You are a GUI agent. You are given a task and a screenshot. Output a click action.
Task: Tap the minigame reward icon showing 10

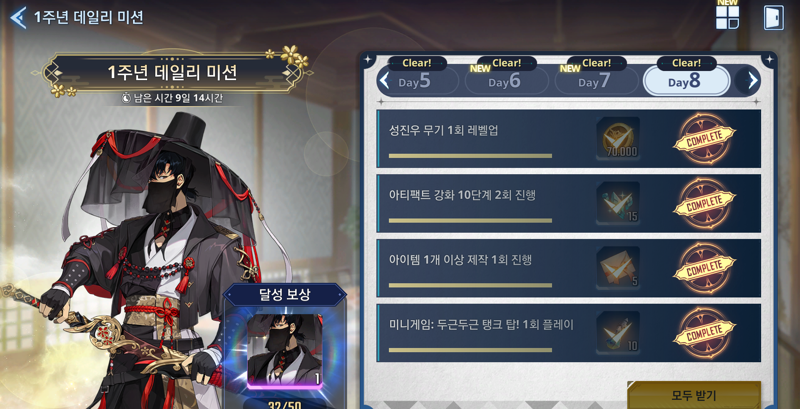point(618,333)
